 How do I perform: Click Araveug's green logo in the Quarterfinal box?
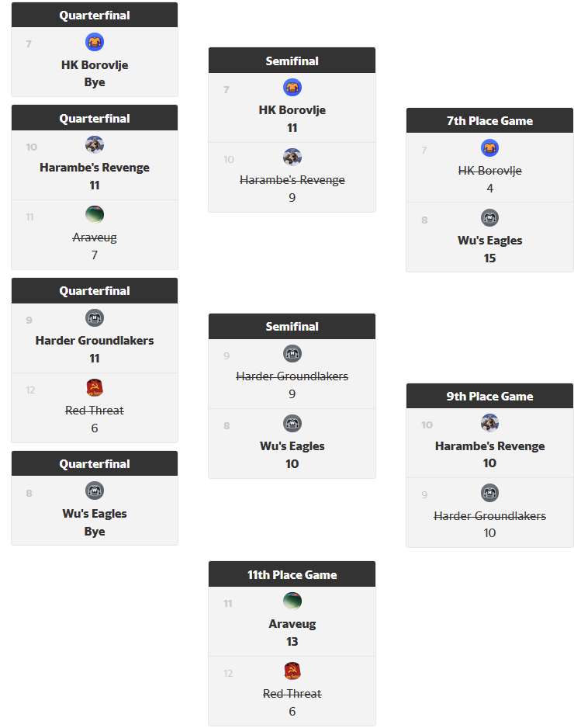95,215
